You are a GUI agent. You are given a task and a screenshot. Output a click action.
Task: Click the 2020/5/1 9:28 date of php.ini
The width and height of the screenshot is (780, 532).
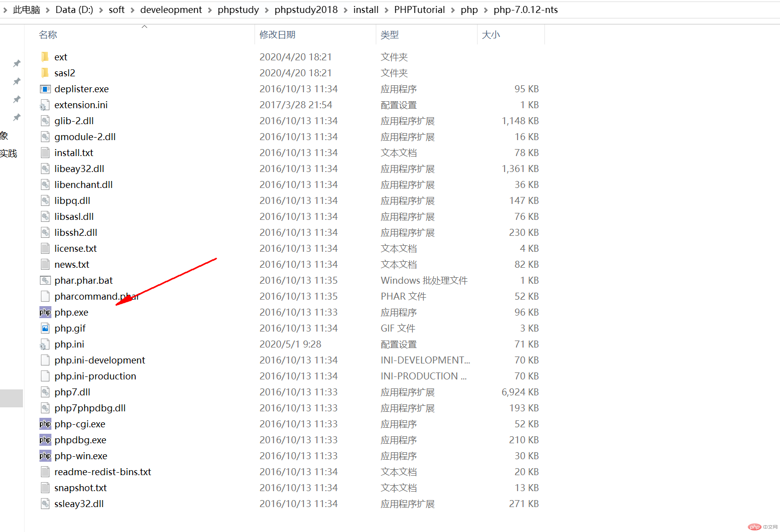(290, 344)
